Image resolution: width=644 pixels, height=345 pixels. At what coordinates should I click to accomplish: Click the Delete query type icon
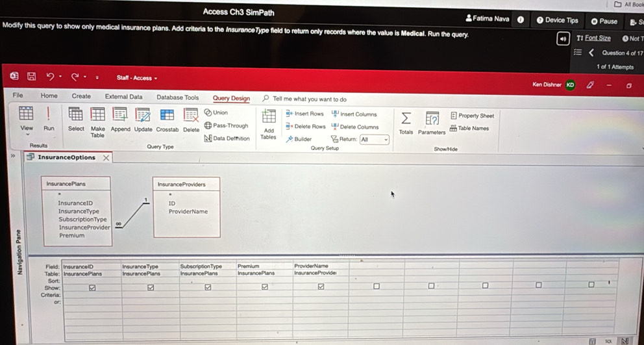pyautogui.click(x=191, y=116)
